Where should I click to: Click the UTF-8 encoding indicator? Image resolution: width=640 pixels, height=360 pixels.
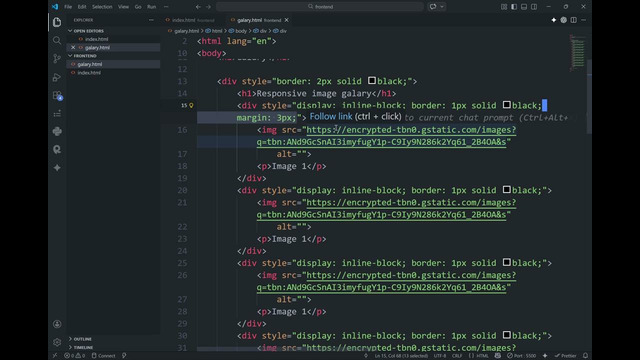tap(440, 356)
